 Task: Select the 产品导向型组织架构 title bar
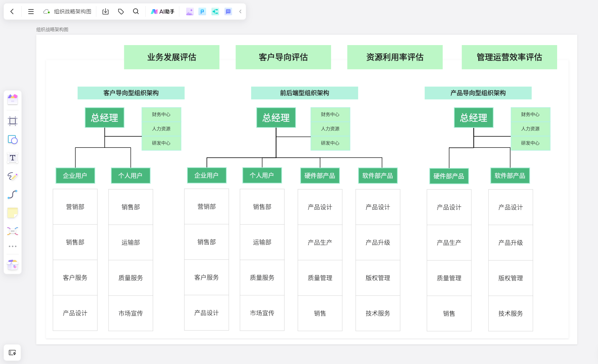pyautogui.click(x=478, y=93)
